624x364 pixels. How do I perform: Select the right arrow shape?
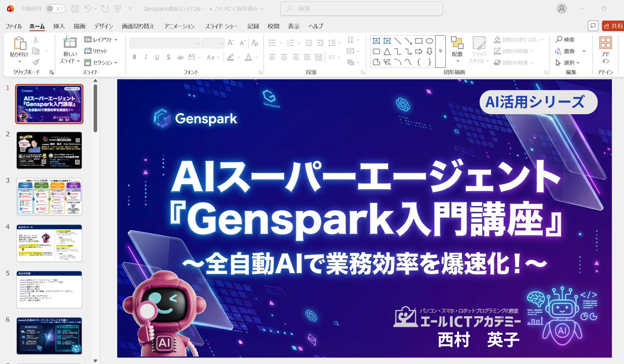[419, 51]
